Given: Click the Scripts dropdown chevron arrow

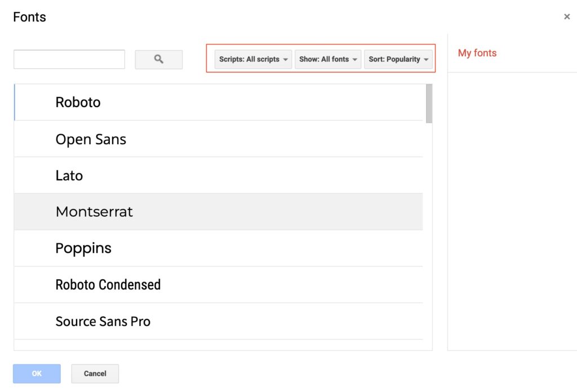Looking at the screenshot, I should tap(286, 59).
